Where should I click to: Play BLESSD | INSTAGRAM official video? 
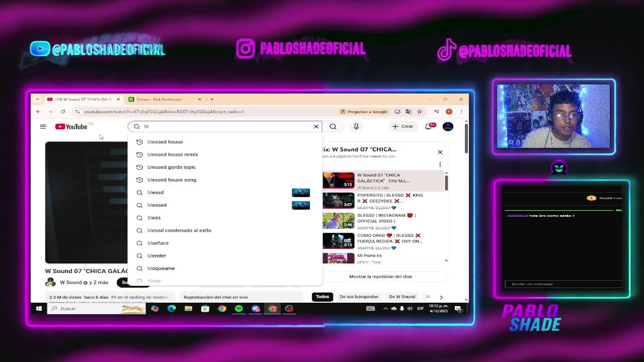pyautogui.click(x=383, y=221)
